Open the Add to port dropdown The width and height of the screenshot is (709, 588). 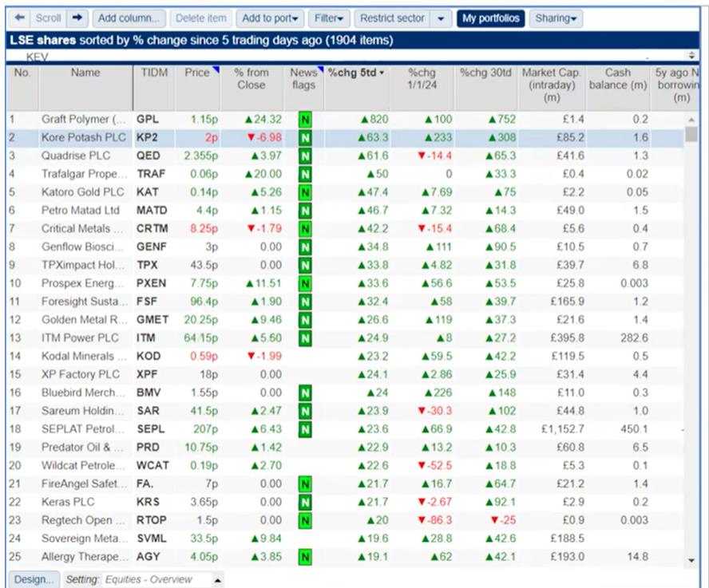point(270,18)
